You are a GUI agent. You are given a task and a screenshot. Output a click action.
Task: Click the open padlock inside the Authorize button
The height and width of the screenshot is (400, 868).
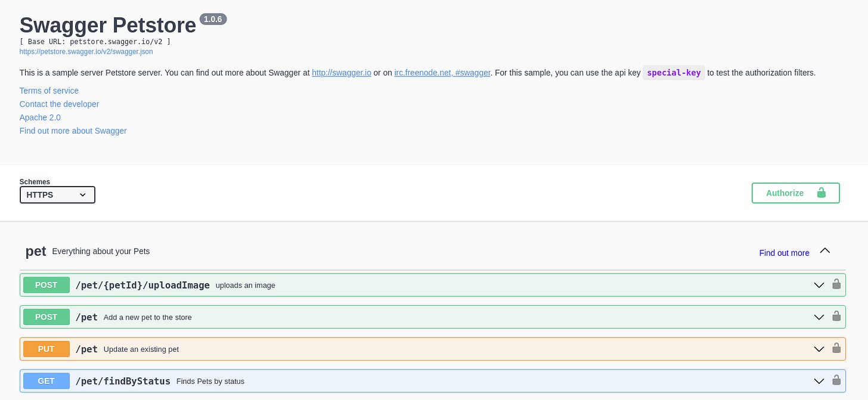[821, 193]
